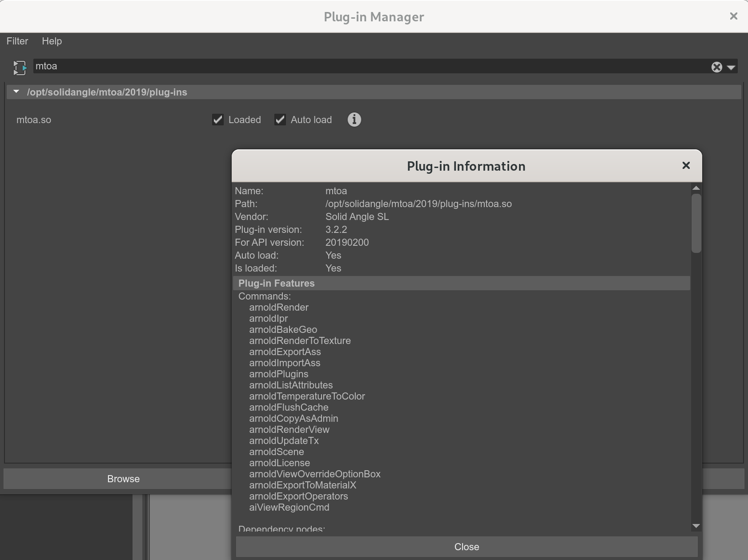The image size is (748, 560).
Task: Collapse the /opt/solidangle/mtoa/2019/plug-ins section
Action: click(16, 92)
